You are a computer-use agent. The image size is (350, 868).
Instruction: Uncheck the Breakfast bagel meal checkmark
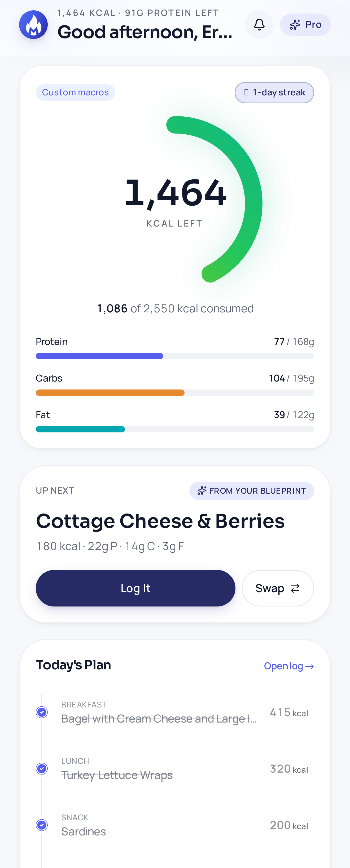42,712
